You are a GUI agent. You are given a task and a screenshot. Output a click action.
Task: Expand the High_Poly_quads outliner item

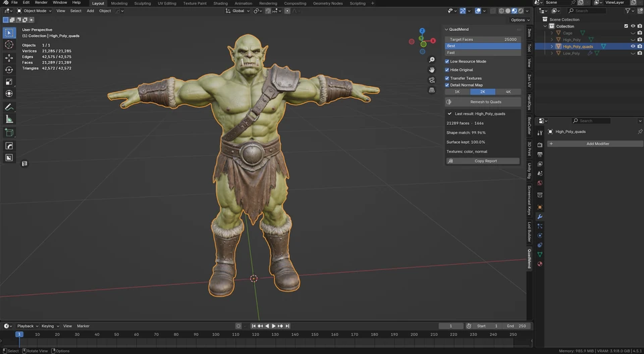[x=551, y=46]
